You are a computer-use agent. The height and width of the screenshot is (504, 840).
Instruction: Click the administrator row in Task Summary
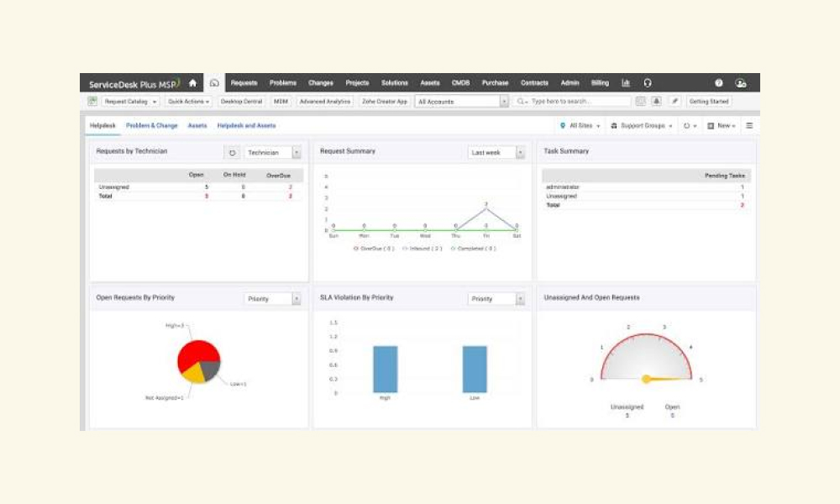pos(646,187)
